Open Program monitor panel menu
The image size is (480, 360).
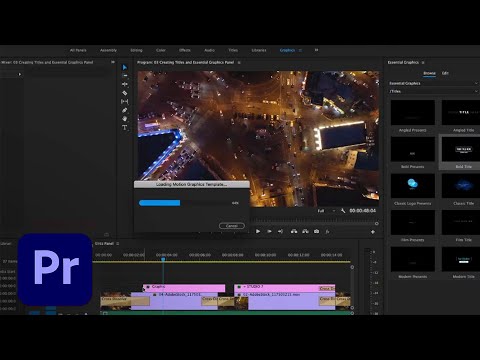pyautogui.click(x=239, y=62)
